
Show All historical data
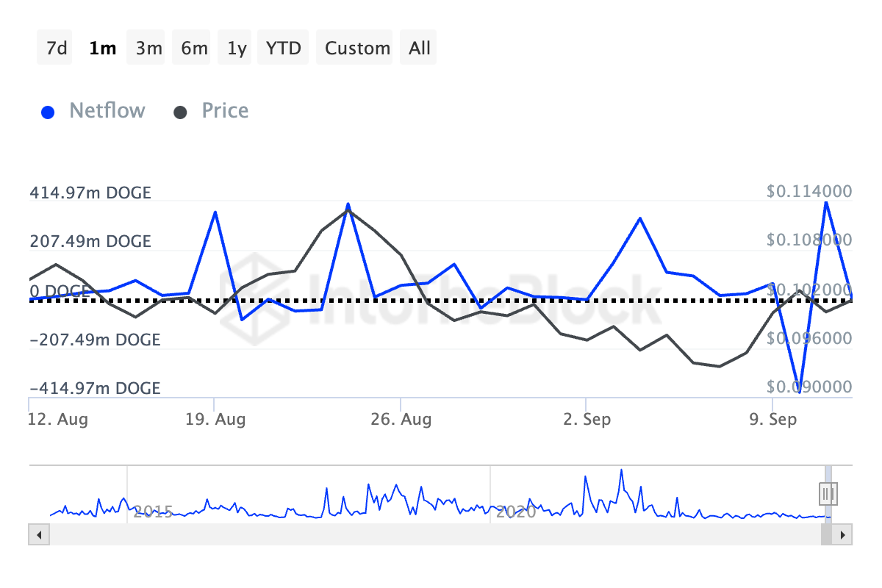[x=420, y=49]
